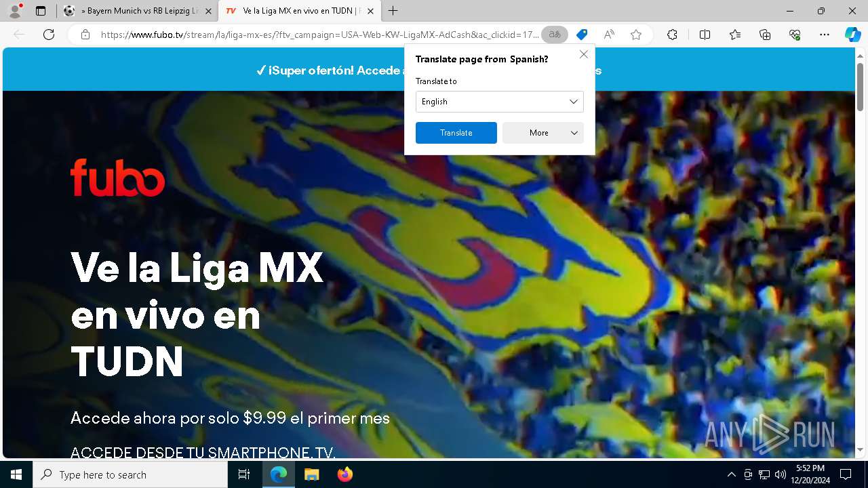Open the Edge profile avatar icon
This screenshot has width=868, height=488.
pyautogui.click(x=15, y=11)
